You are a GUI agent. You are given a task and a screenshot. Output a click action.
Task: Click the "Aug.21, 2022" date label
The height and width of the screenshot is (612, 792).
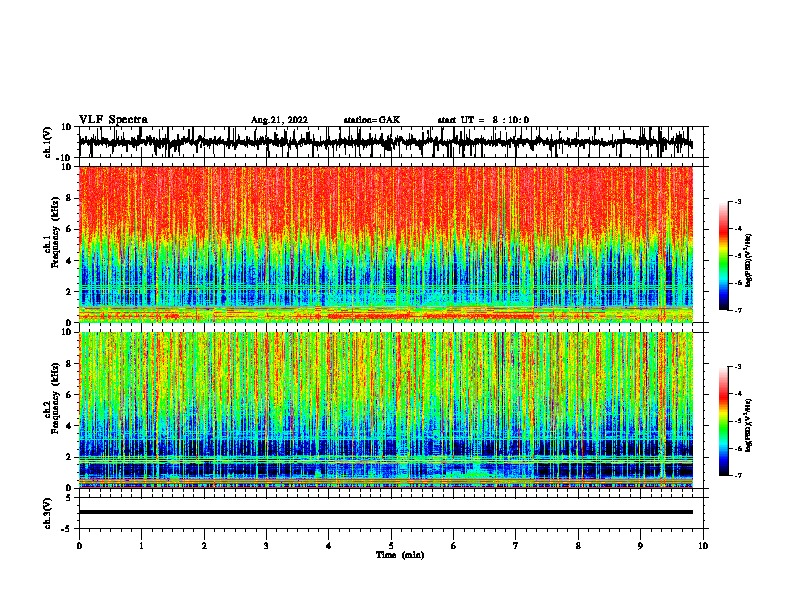[x=279, y=120]
